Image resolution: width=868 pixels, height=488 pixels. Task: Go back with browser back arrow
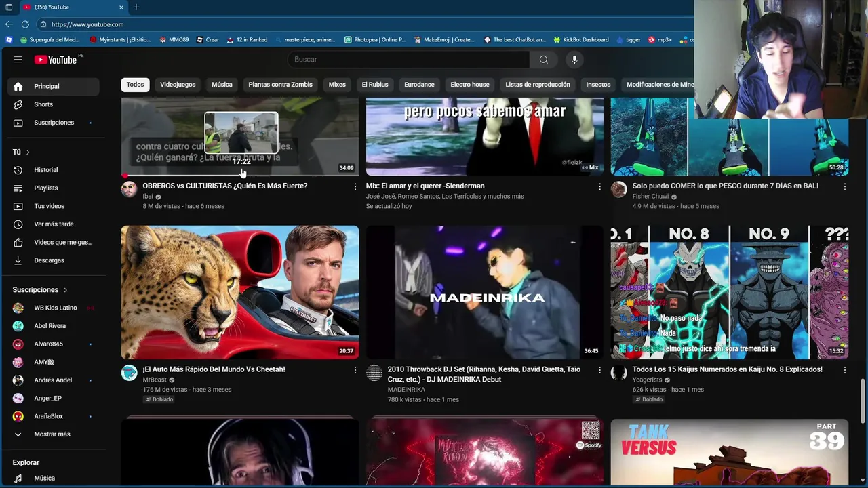[9, 24]
